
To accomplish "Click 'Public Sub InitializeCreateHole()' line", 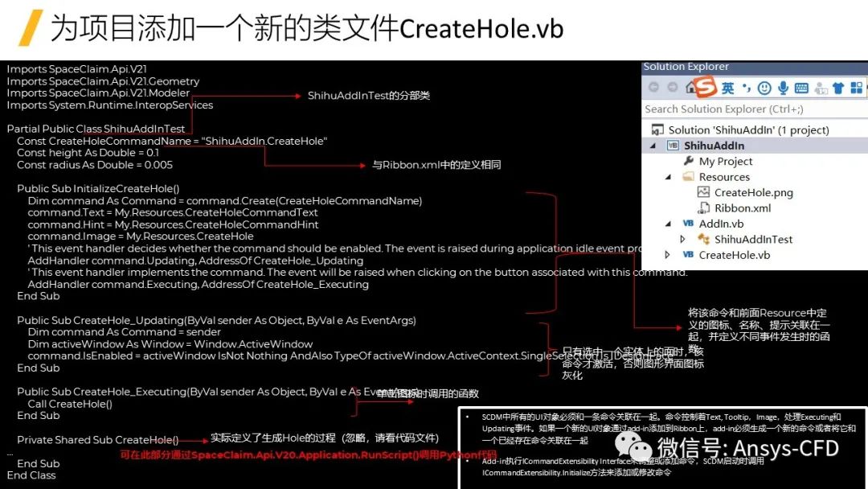I will (98, 188).
